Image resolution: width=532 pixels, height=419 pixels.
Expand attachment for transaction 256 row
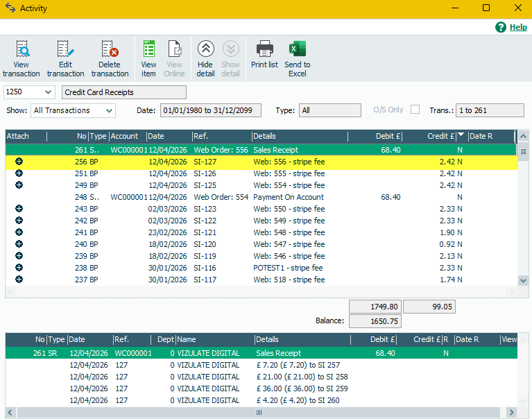[x=19, y=162]
